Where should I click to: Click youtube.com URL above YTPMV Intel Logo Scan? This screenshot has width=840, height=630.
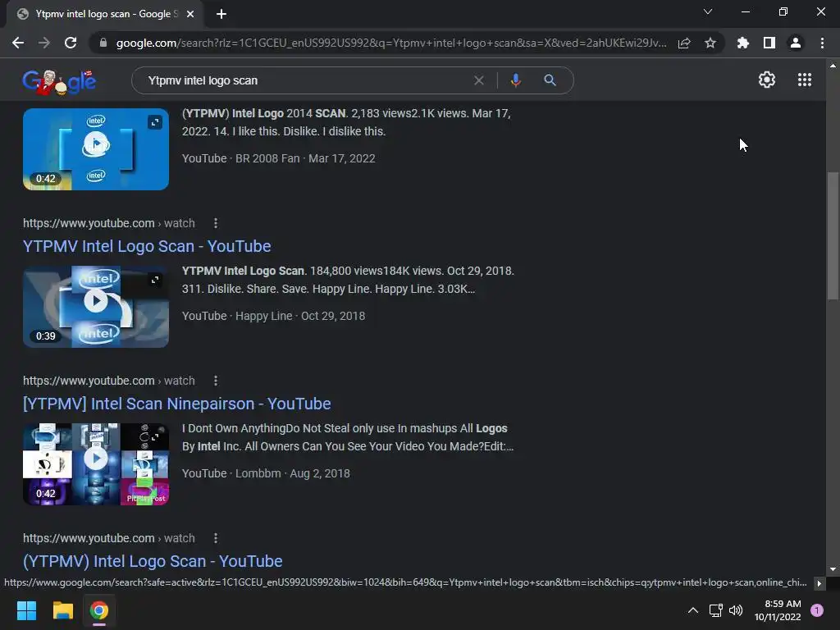pos(109,223)
